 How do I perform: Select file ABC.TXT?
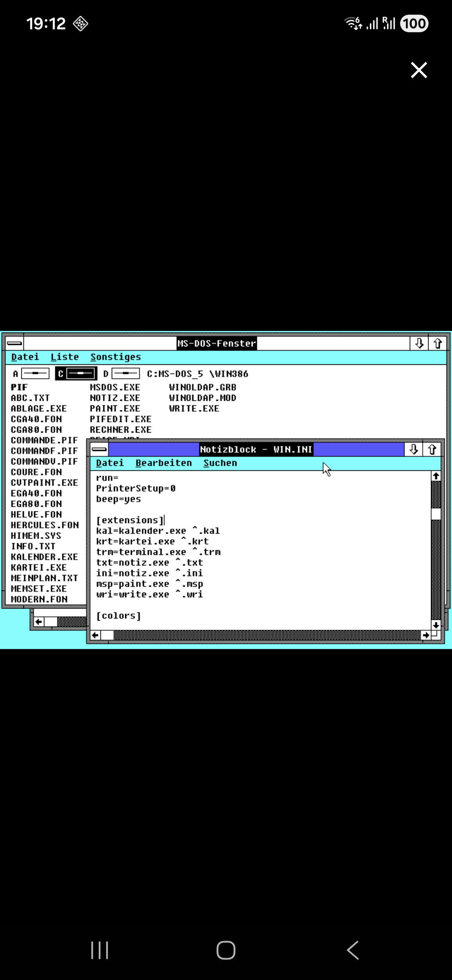[x=31, y=398]
